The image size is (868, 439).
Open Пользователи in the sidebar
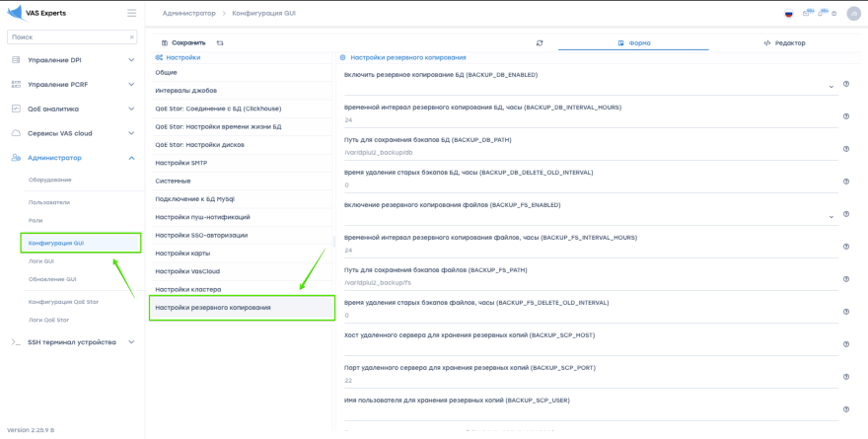coord(49,202)
